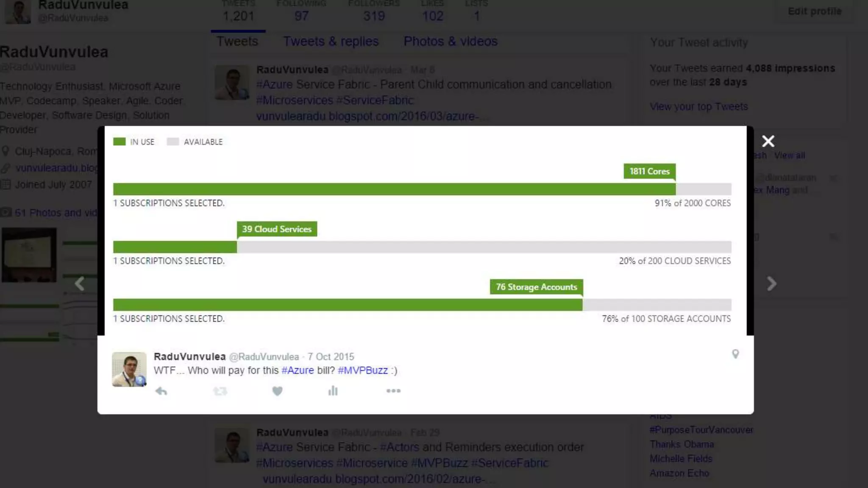Viewport: 868px width, 488px height.
Task: Go to the next photo arrow
Action: pos(771,283)
